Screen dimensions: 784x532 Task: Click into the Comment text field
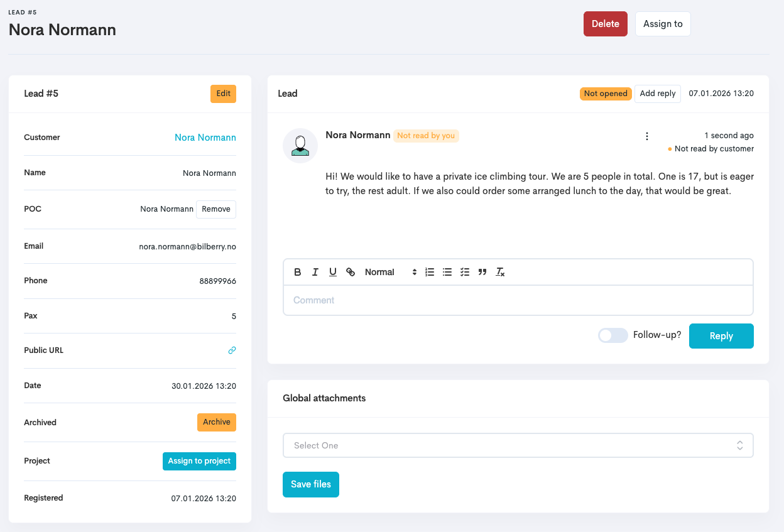(518, 300)
